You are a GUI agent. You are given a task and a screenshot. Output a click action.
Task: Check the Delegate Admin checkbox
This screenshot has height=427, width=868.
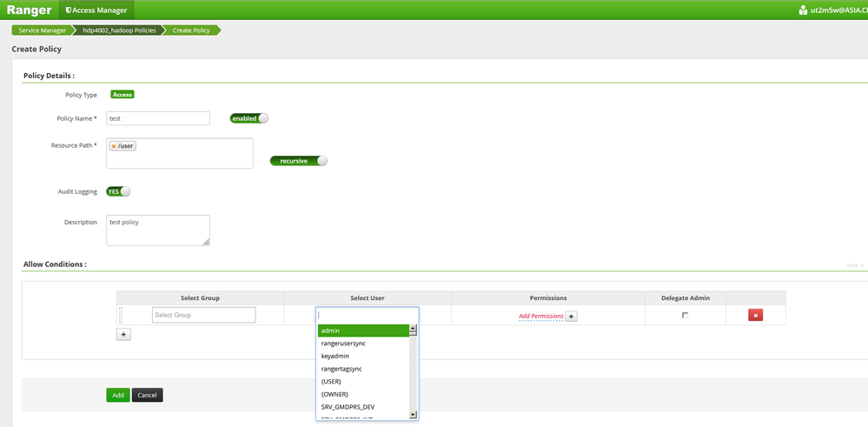click(x=686, y=315)
